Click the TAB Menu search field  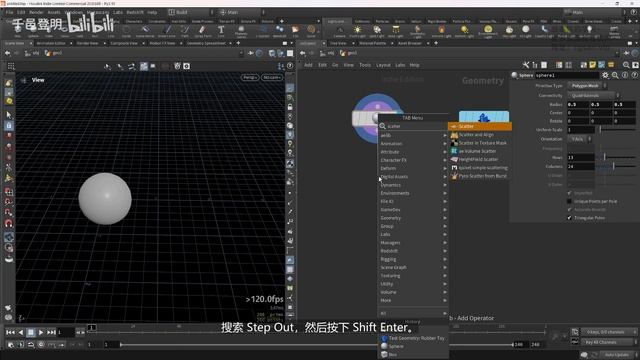413,127
